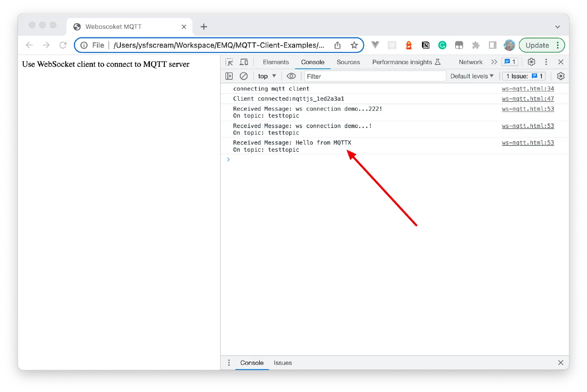Open the Grammarly extension
Viewport: 587px width, 392px height.
[442, 45]
